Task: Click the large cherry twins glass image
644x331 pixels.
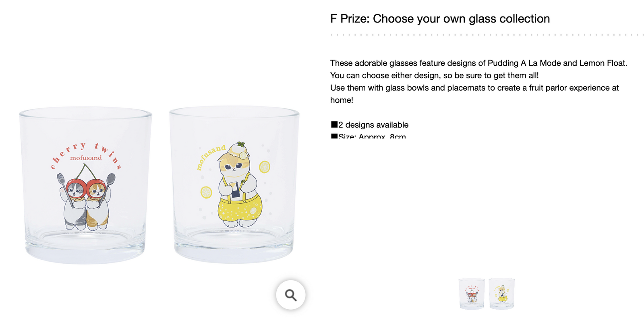Action: coord(85,185)
